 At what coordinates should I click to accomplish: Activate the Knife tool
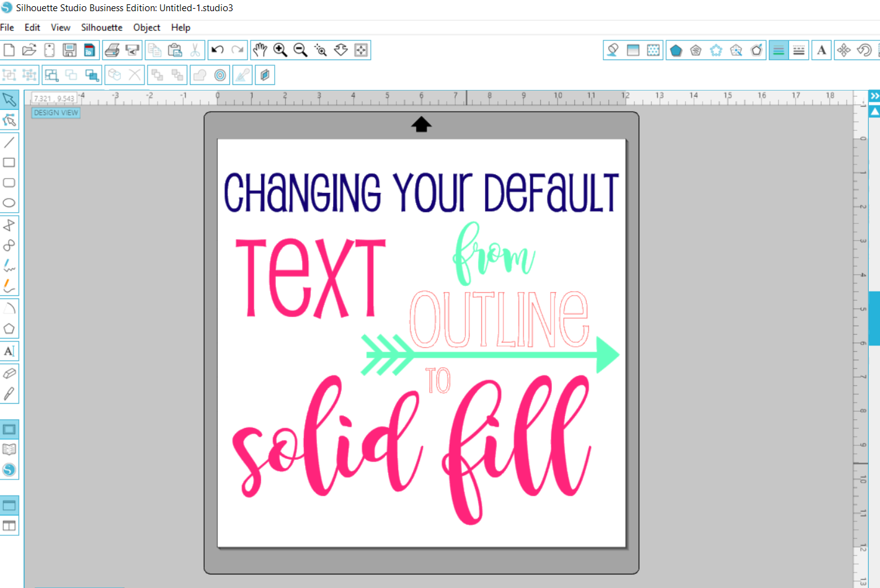tap(9, 394)
